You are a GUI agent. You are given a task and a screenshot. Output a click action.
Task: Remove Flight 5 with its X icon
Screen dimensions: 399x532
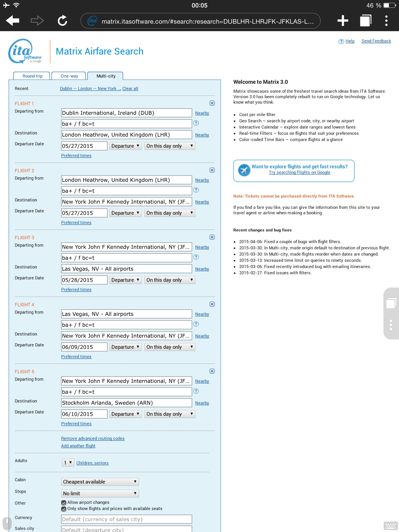coord(212,371)
